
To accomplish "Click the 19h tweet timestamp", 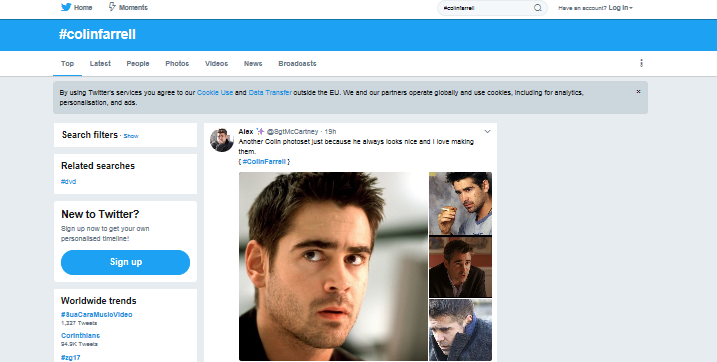I will [x=330, y=132].
